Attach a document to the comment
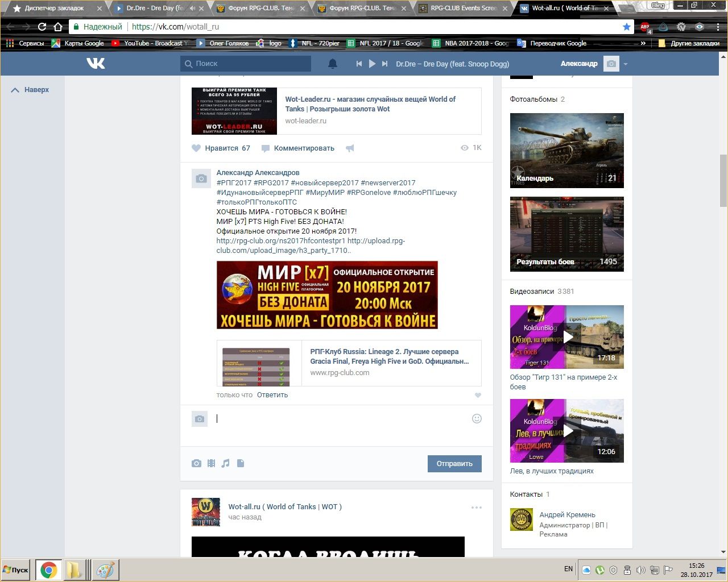This screenshot has height=582, width=728. click(241, 464)
